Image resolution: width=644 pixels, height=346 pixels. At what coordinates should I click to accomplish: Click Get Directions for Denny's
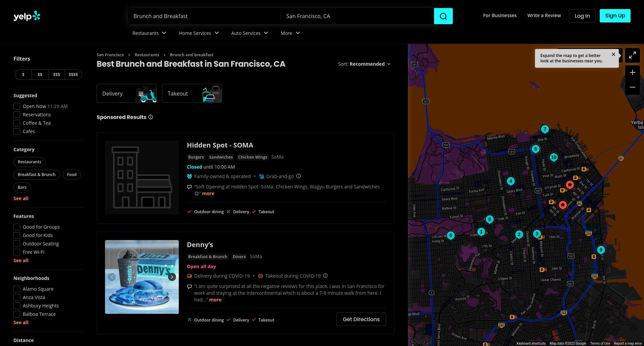(x=361, y=319)
